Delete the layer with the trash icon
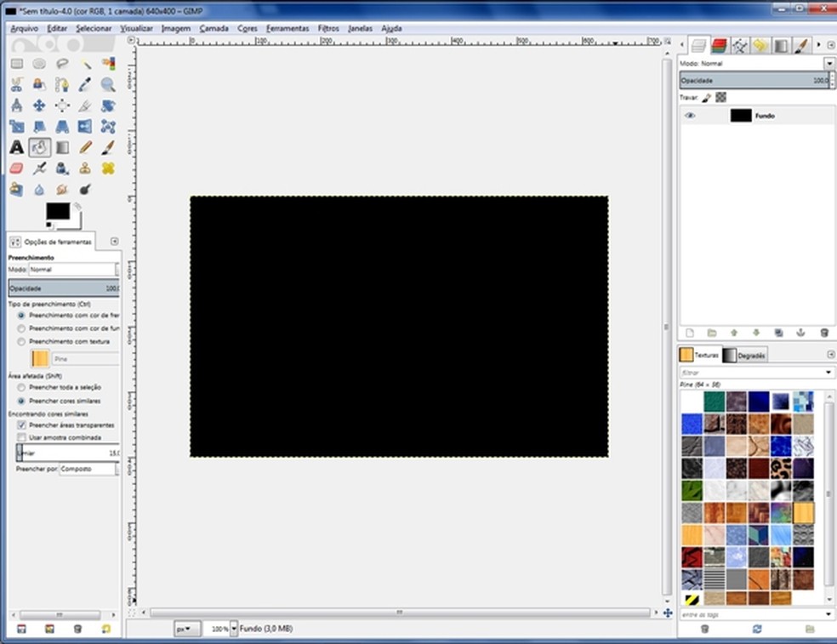This screenshot has height=644, width=837. pyautogui.click(x=823, y=333)
